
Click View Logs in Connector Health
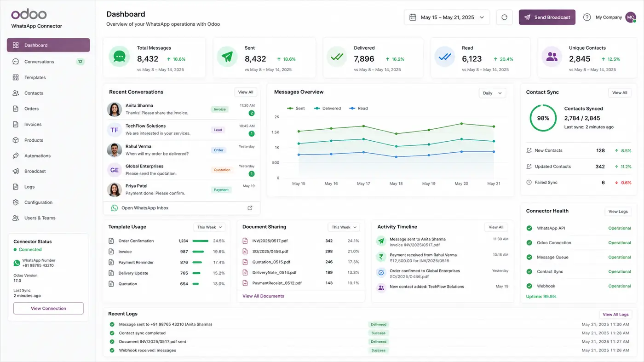click(618, 212)
